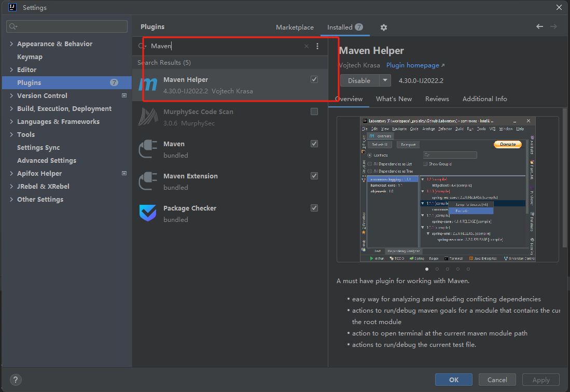
Task: Show the second screenshot via pagination dot
Action: point(437,269)
